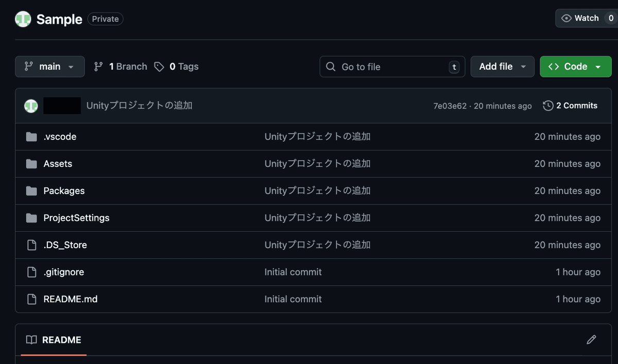Viewport: 618px width, 364px height.
Task: Click the committer avatar thumbnail
Action: (31, 106)
